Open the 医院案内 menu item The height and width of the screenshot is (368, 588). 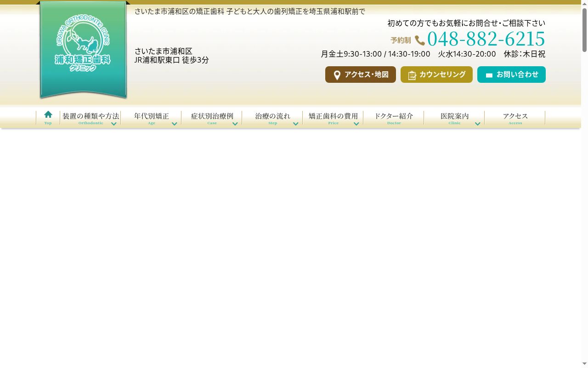[x=454, y=118]
